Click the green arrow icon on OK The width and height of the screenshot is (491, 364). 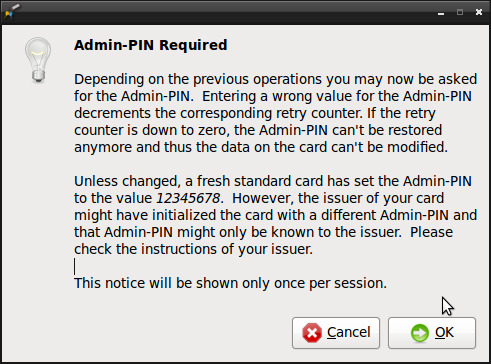pyautogui.click(x=420, y=333)
